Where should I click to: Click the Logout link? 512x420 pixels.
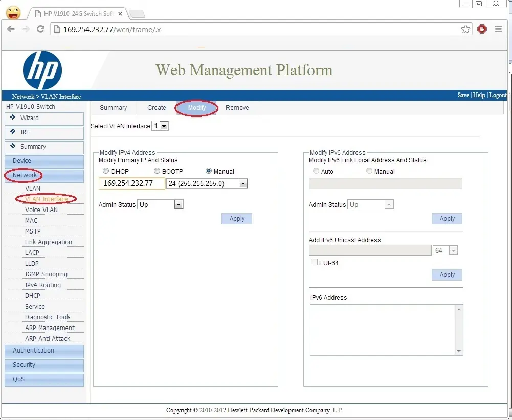click(x=498, y=95)
